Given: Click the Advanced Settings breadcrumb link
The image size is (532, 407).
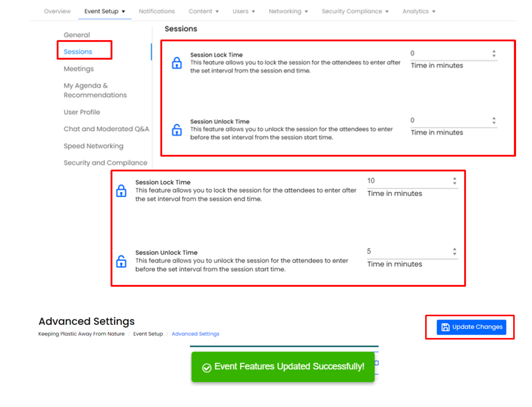Looking at the screenshot, I should click(x=195, y=334).
